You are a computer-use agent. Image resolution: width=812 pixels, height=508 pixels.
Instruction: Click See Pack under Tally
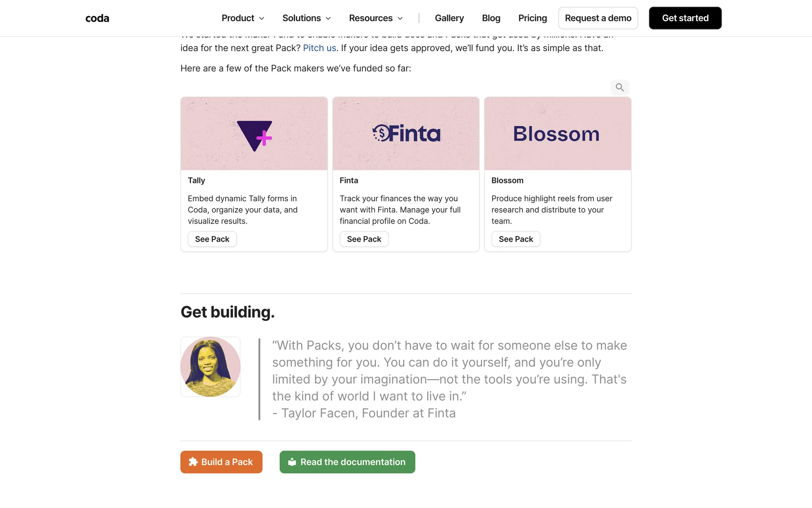(x=212, y=239)
